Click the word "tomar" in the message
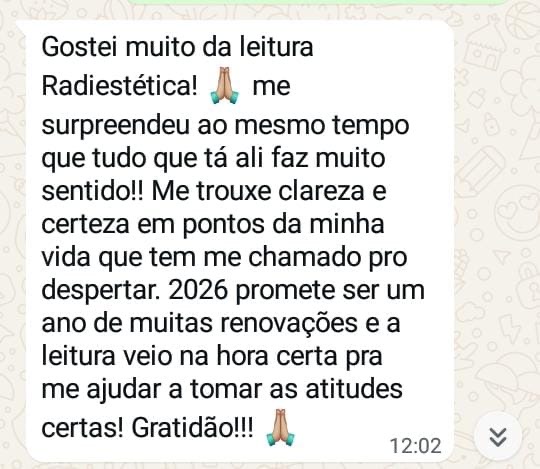This screenshot has height=469, width=540. click(x=226, y=389)
